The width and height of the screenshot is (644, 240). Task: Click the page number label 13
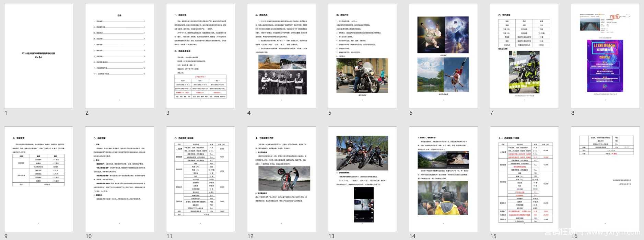tap(331, 236)
